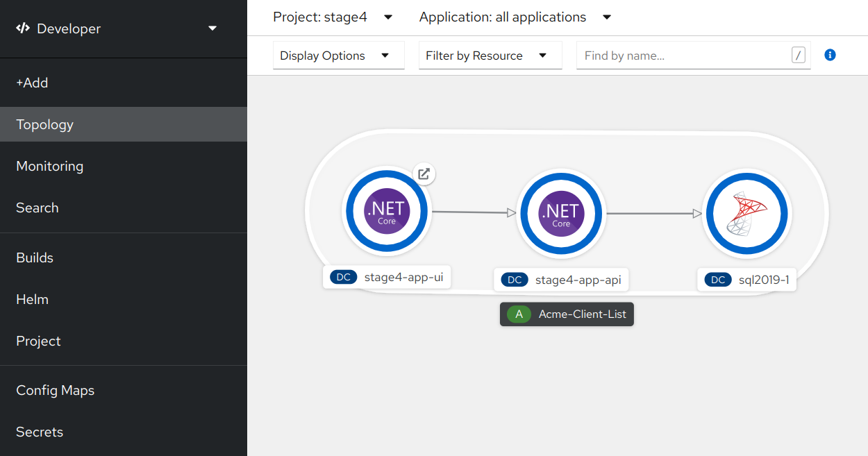Open the Application: all applications dropdown
Screen dimensions: 868x456
click(x=515, y=17)
